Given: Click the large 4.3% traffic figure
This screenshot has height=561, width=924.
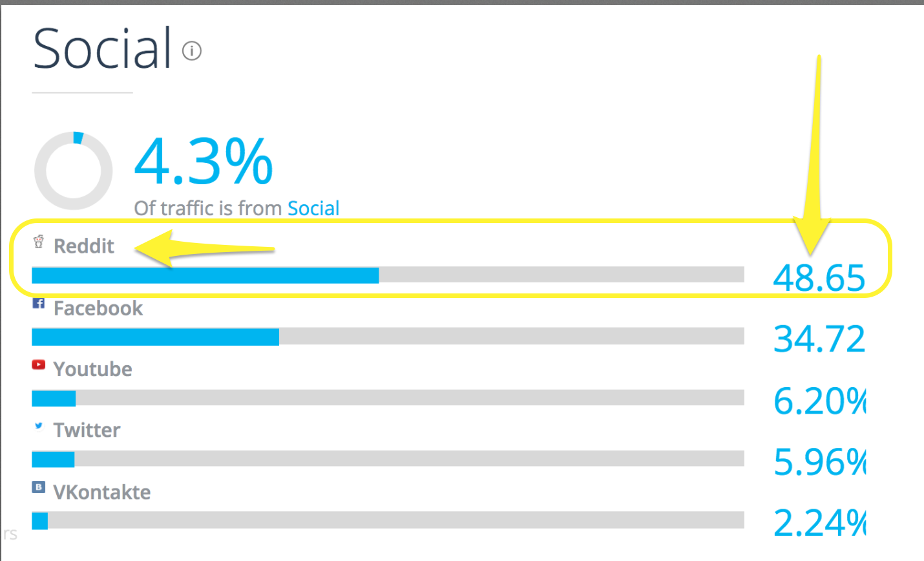Looking at the screenshot, I should pyautogui.click(x=204, y=162).
